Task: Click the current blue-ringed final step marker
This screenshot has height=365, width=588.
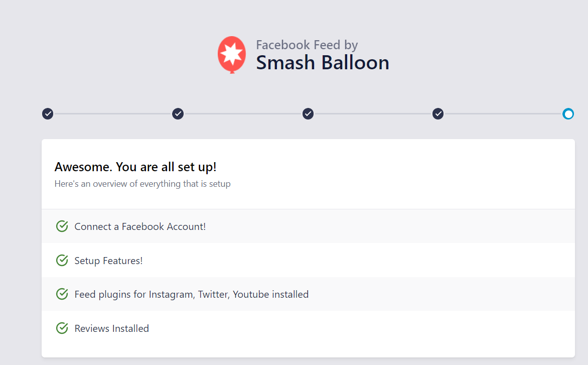Action: pyautogui.click(x=568, y=114)
